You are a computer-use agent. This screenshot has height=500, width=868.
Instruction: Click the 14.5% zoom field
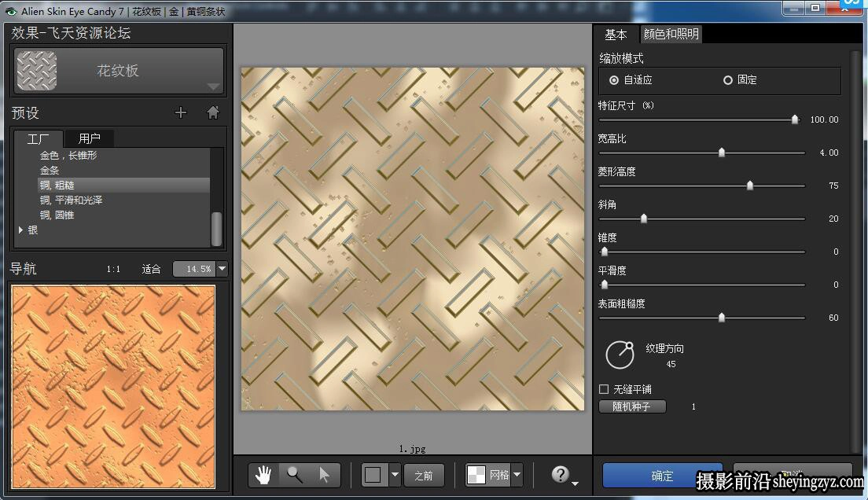pos(194,269)
